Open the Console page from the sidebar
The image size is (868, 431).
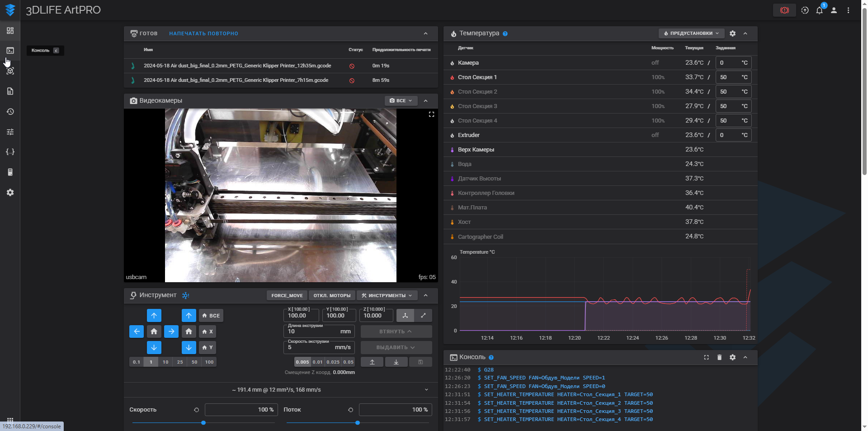coord(10,51)
